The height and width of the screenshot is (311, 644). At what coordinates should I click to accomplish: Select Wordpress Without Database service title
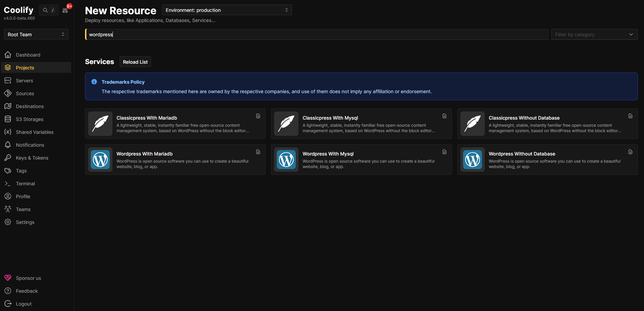coord(522,154)
